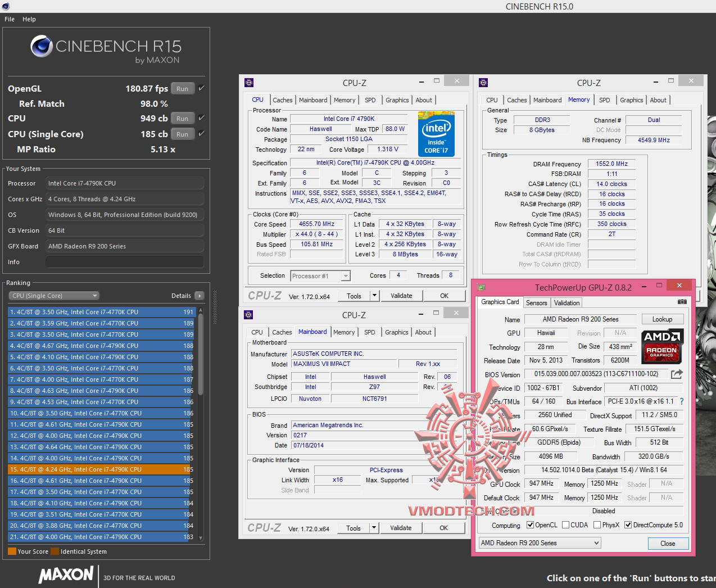Select highlighted ranking row 15 at 4.24 GHz
The image size is (716, 588).
pyautogui.click(x=101, y=469)
